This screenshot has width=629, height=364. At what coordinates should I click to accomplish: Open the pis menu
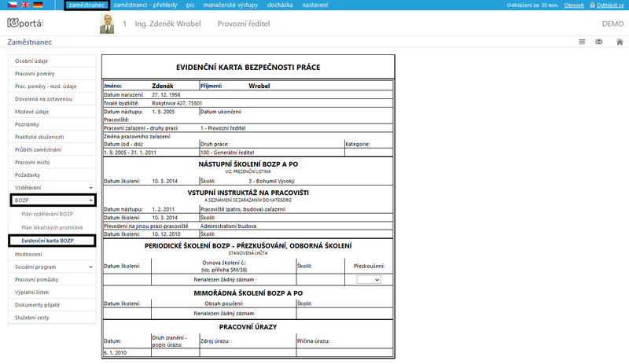[190, 6]
